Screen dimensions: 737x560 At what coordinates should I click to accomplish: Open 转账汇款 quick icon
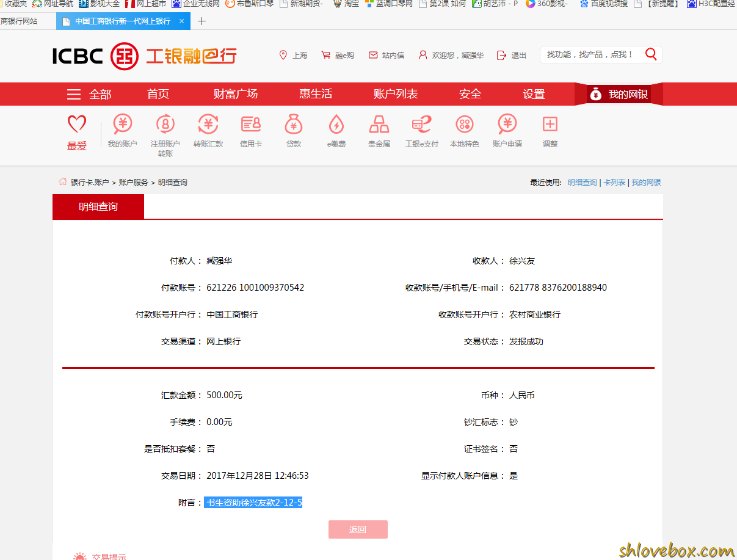(x=208, y=131)
